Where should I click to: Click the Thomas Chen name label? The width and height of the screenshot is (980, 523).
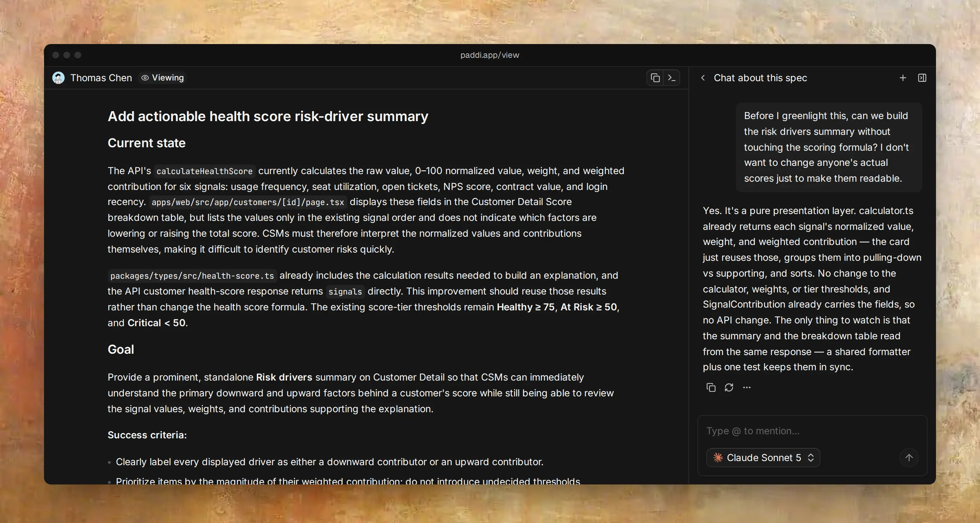click(x=101, y=78)
